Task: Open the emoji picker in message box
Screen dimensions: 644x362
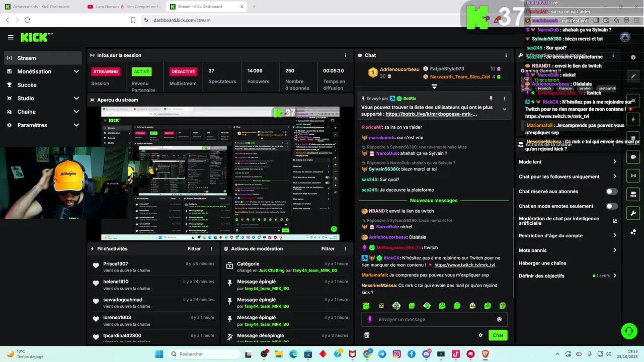Action: pyautogui.click(x=499, y=319)
